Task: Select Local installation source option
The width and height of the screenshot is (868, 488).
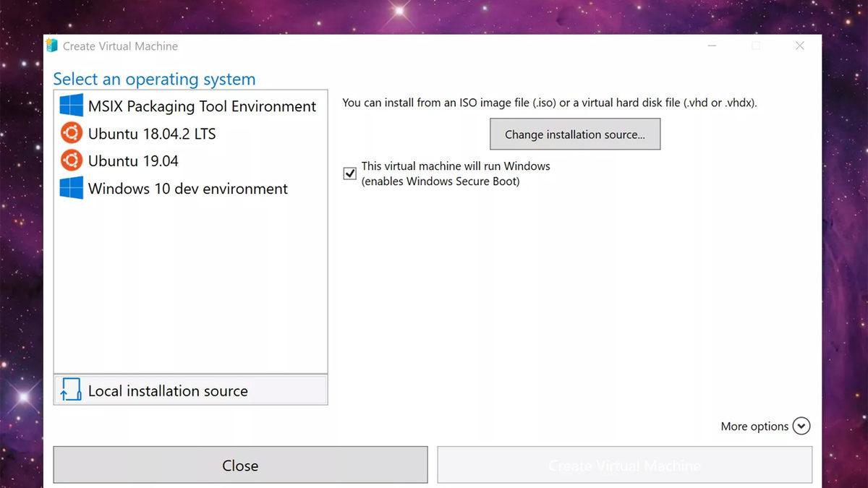Action: 168,390
